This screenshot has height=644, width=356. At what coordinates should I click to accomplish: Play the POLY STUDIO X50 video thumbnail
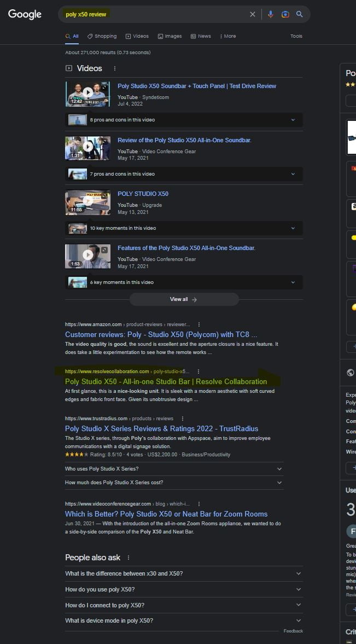click(x=87, y=202)
